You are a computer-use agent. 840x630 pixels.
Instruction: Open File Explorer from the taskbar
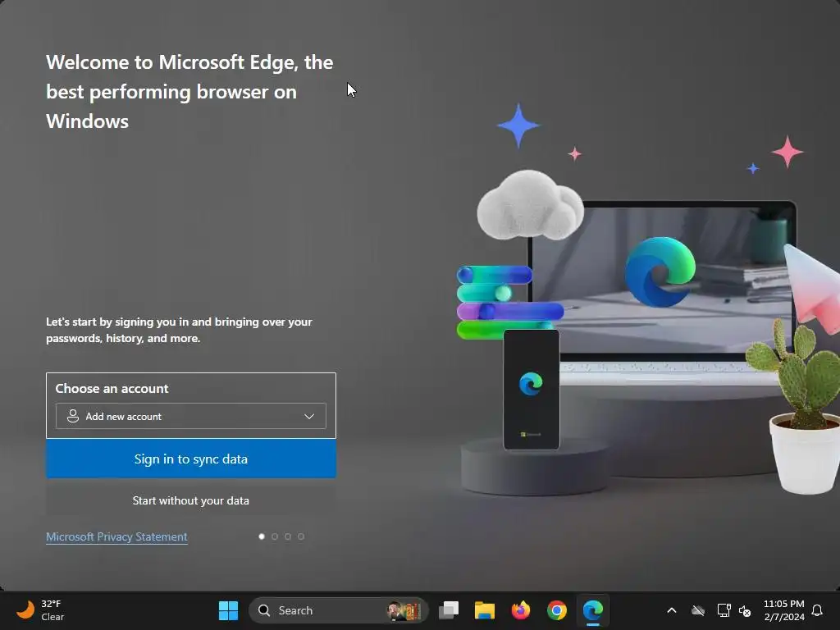pos(484,610)
